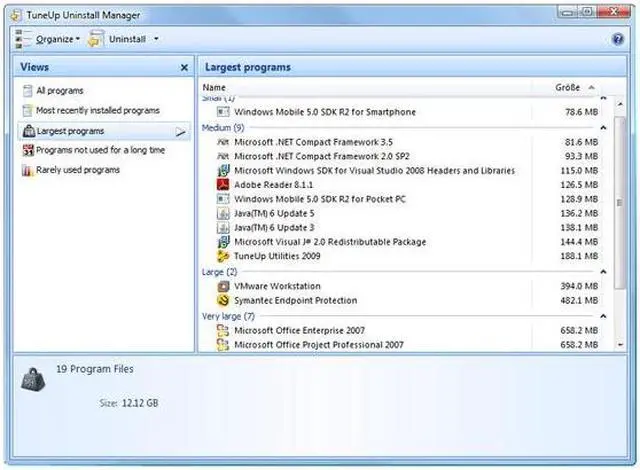This screenshot has width=640, height=470.
Task: Click the 188.1 MB size value
Action: coord(579,256)
